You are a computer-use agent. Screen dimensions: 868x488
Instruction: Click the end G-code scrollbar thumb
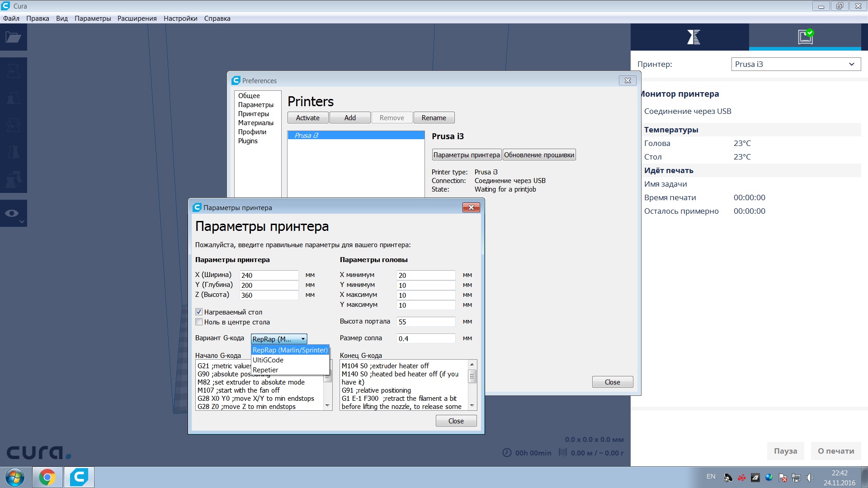click(x=472, y=376)
